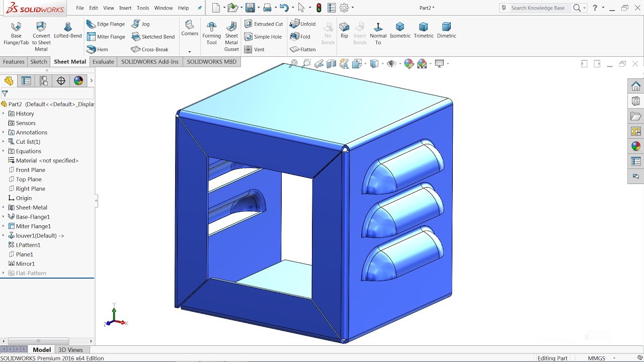The height and width of the screenshot is (362, 644).
Task: Open the DimXpertManager tab
Action: coord(61,81)
